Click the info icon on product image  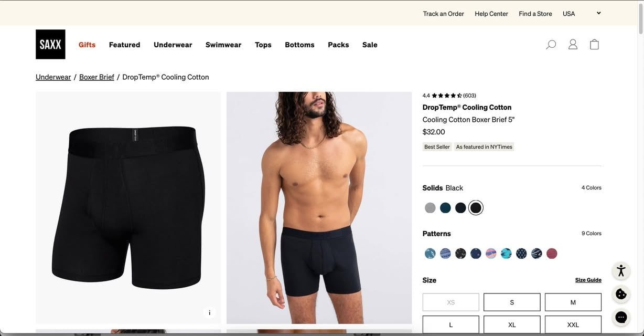click(209, 313)
